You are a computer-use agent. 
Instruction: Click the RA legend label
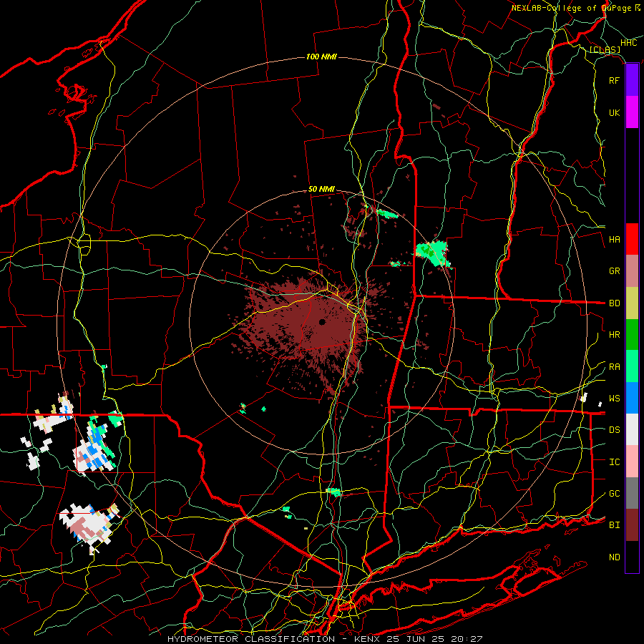coord(614,367)
